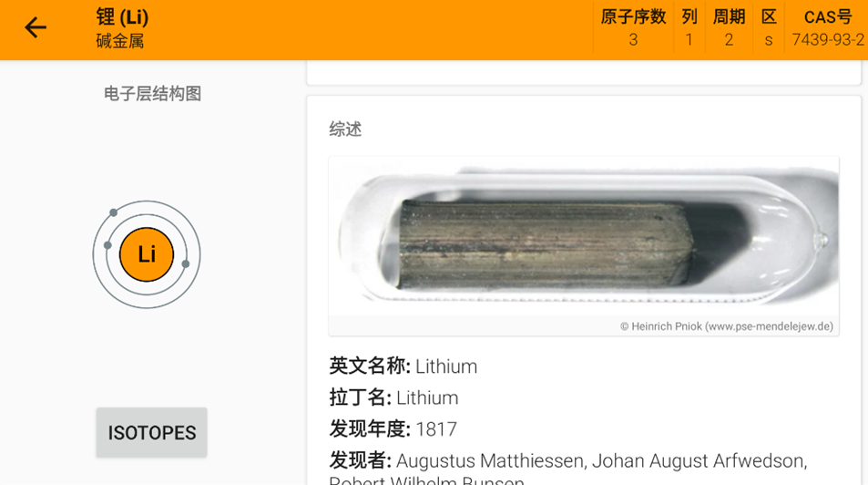Click the 锂 (Li) title text
Image resolution: width=868 pixels, height=485 pixels.
pos(122,16)
